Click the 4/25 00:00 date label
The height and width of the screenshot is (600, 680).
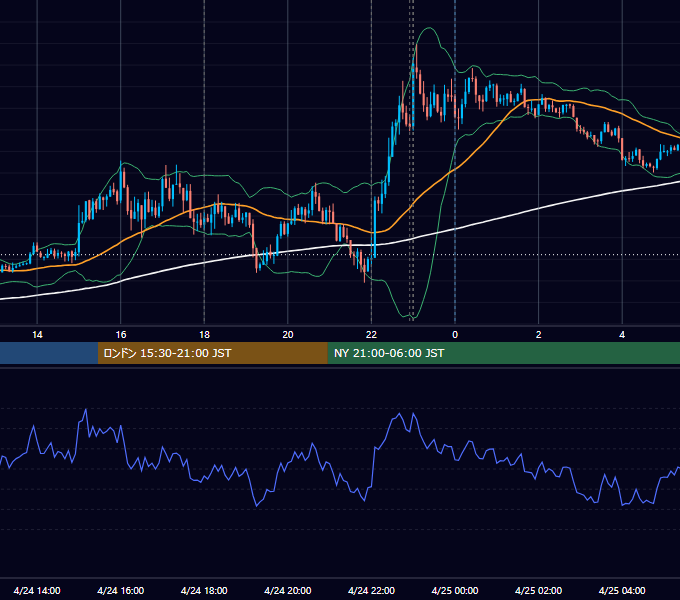tap(455, 590)
